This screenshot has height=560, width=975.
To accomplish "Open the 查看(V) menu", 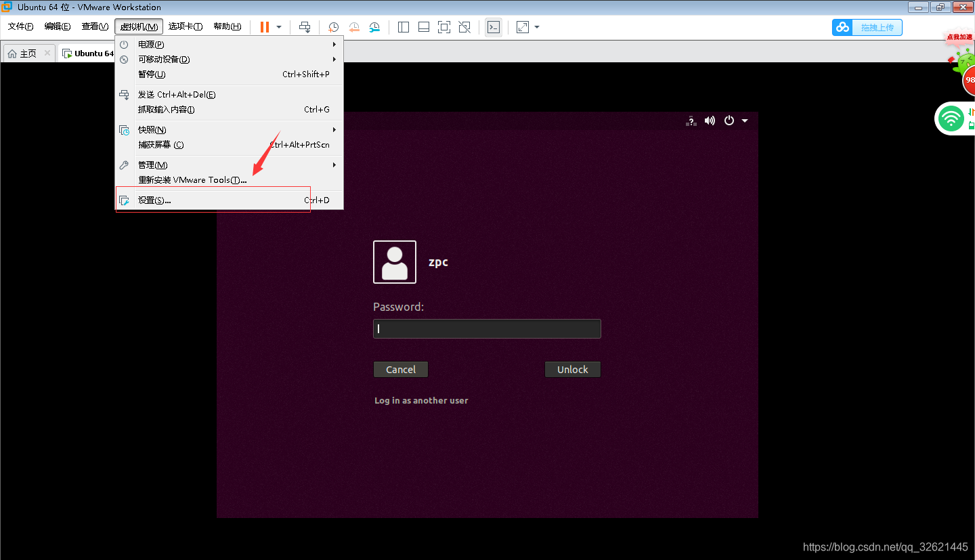I will (x=95, y=26).
